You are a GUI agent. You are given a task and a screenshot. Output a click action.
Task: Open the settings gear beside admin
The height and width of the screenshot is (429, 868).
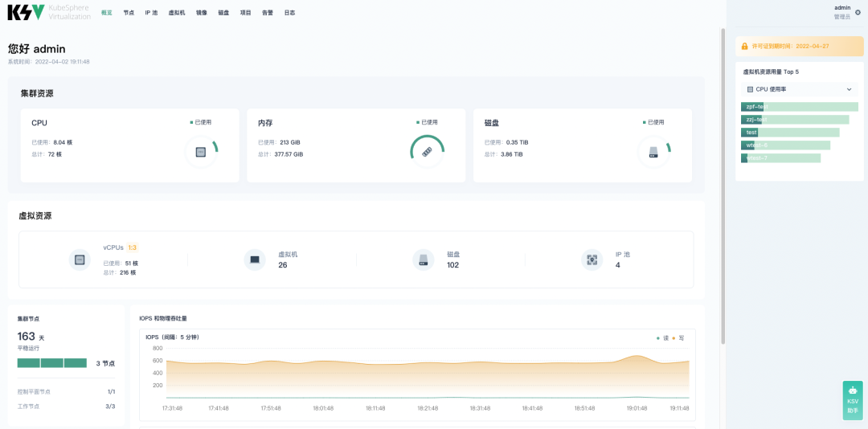pos(858,12)
